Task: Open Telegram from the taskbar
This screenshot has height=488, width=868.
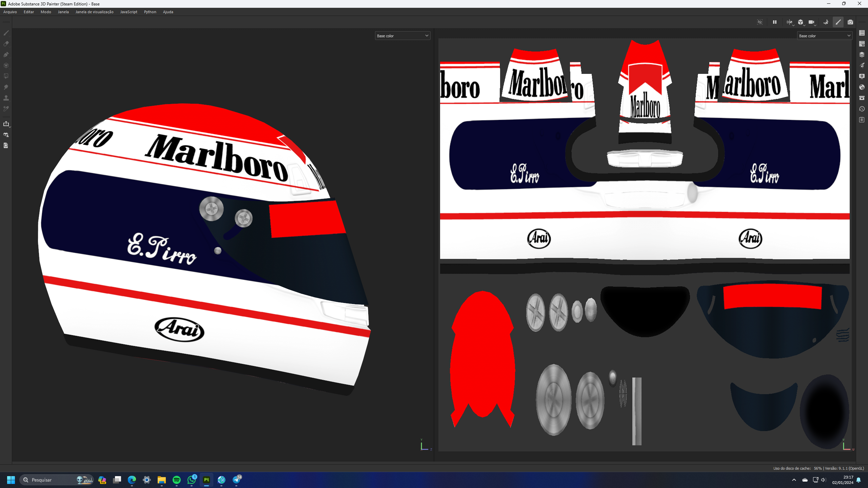Action: 236,480
